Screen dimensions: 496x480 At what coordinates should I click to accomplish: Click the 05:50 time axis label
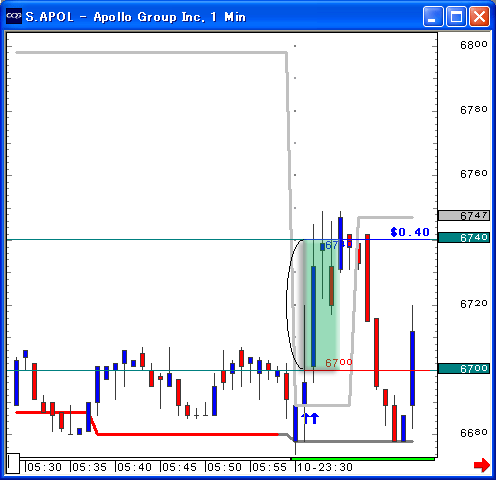click(224, 467)
